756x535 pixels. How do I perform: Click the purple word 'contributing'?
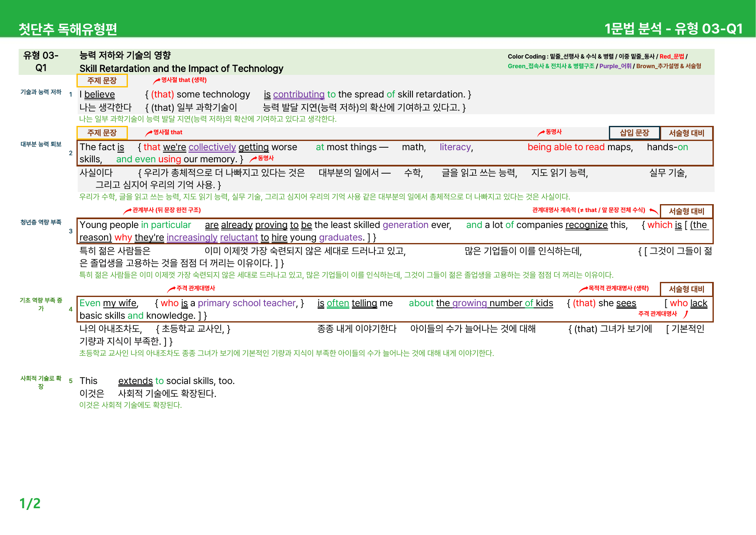tap(298, 95)
